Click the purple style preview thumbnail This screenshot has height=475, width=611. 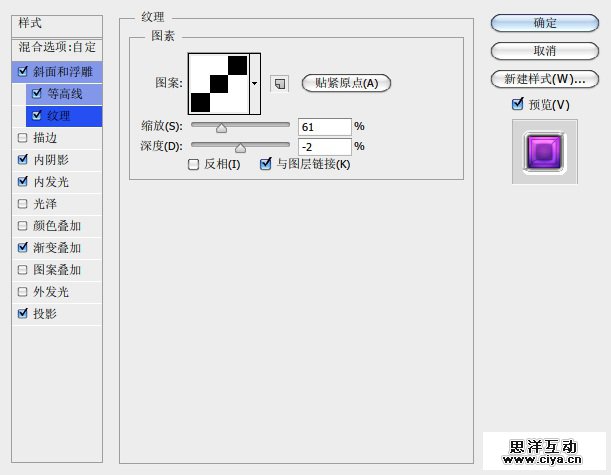[x=544, y=152]
